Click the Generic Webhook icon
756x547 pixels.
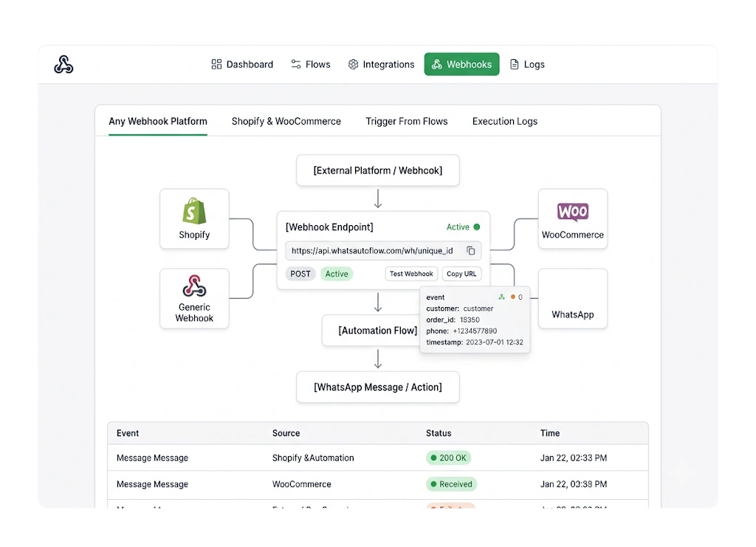click(194, 285)
